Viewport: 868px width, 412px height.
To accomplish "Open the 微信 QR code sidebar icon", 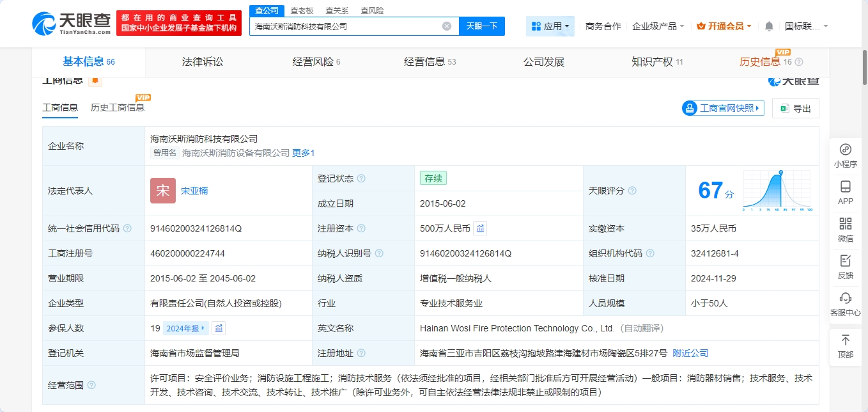I will pyautogui.click(x=845, y=230).
